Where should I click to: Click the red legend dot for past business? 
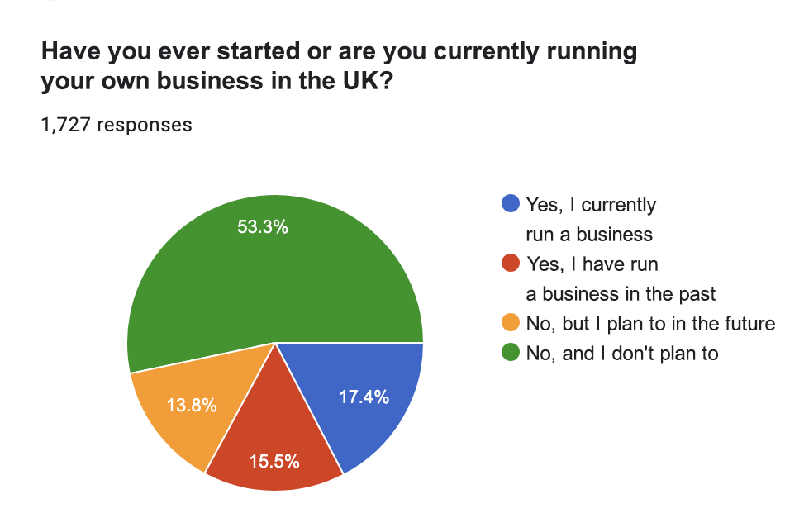point(511,264)
